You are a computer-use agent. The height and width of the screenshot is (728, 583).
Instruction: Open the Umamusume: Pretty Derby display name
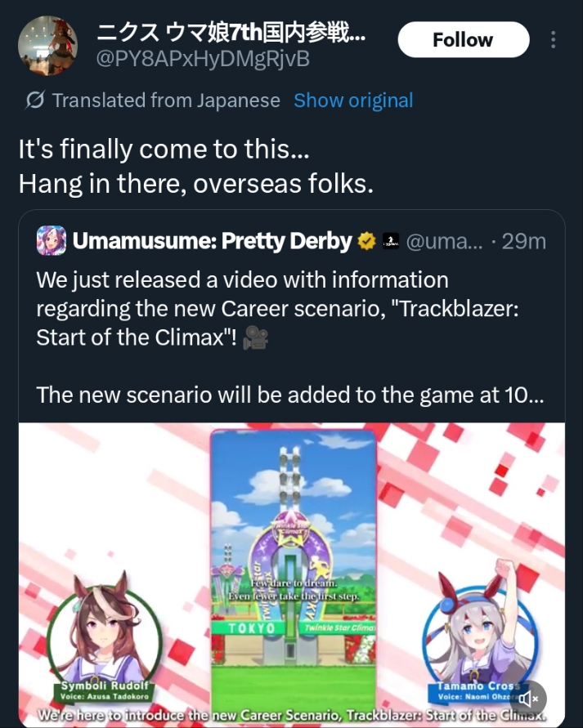tap(213, 241)
